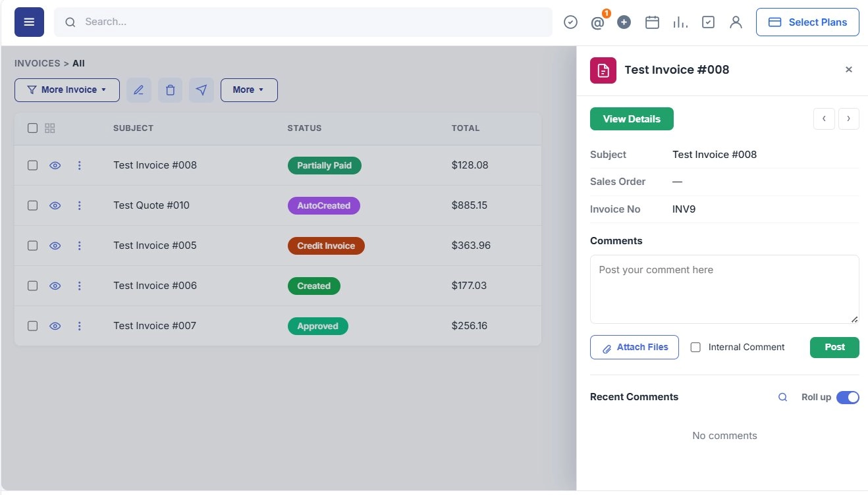
Task: Check the box for Test Quote #010 row
Action: click(x=32, y=206)
